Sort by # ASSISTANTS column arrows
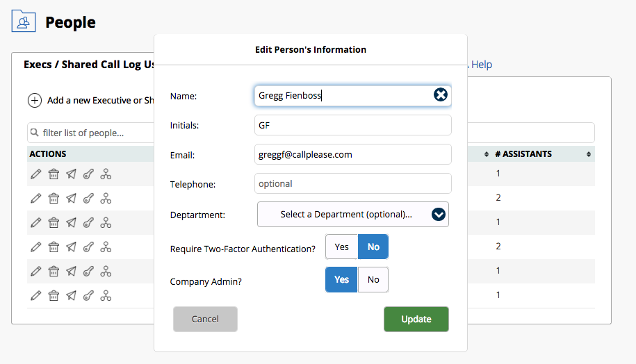636x364 pixels. click(x=589, y=154)
